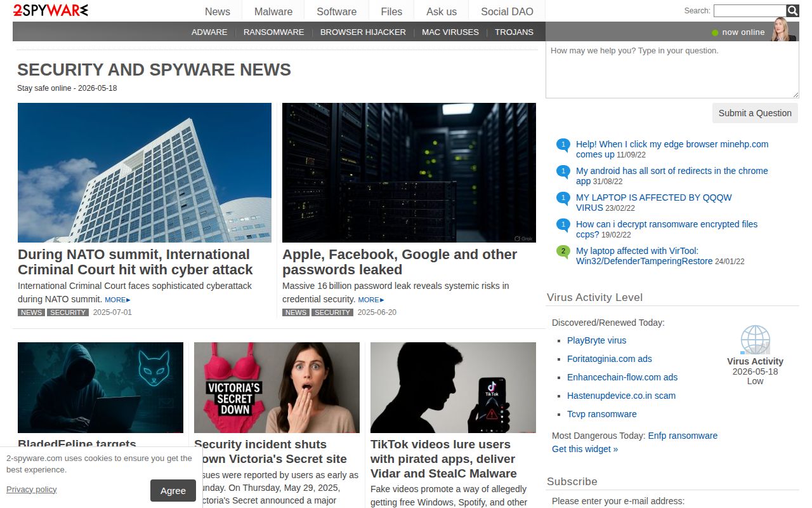
Task: Open the Ask us menu
Action: (442, 11)
